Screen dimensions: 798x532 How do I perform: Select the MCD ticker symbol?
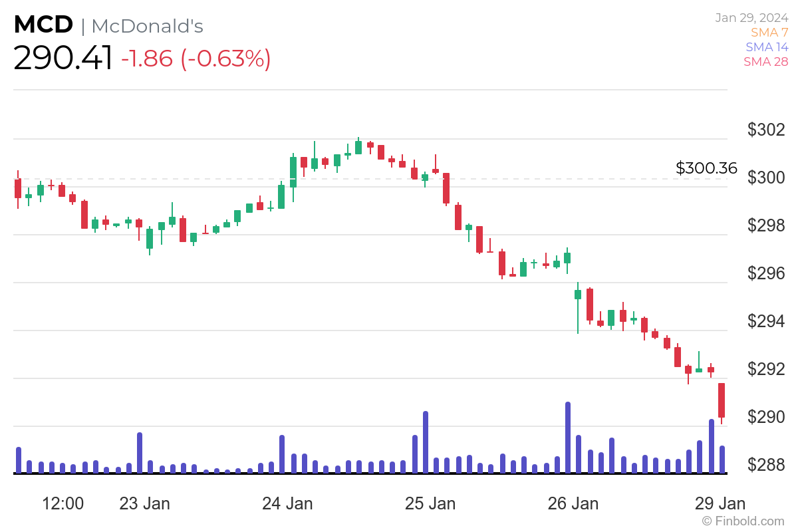coord(44,24)
